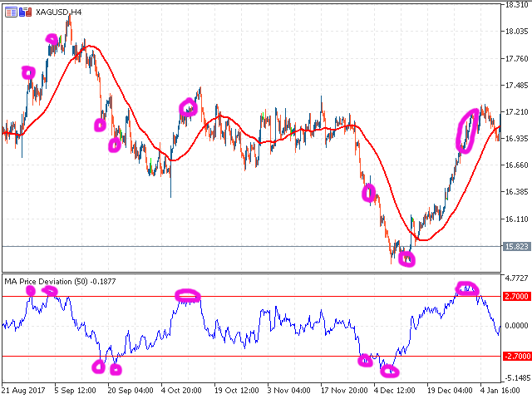The width and height of the screenshot is (532, 399).
Task: Click the XAGUSD,H4 chart title
Action: pos(59,11)
